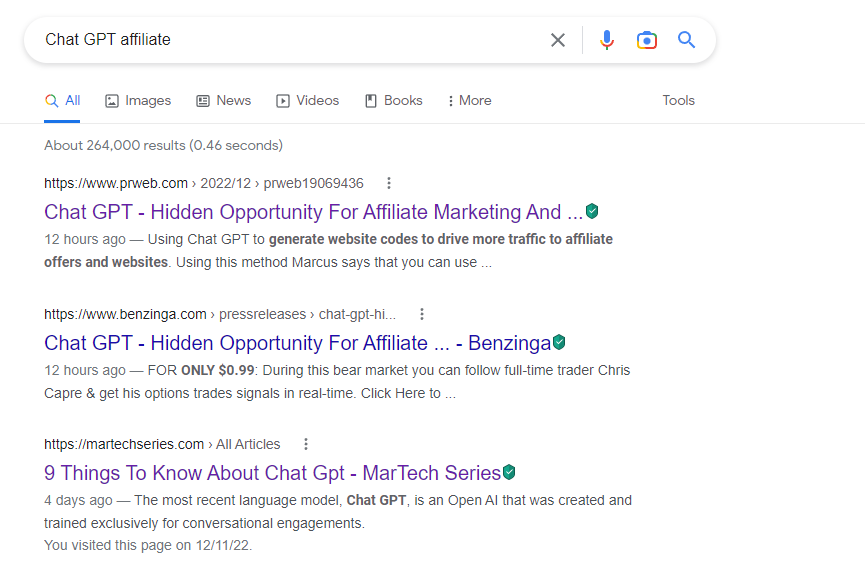The height and width of the screenshot is (572, 865).
Task: Switch to the Books tab
Action: [393, 100]
